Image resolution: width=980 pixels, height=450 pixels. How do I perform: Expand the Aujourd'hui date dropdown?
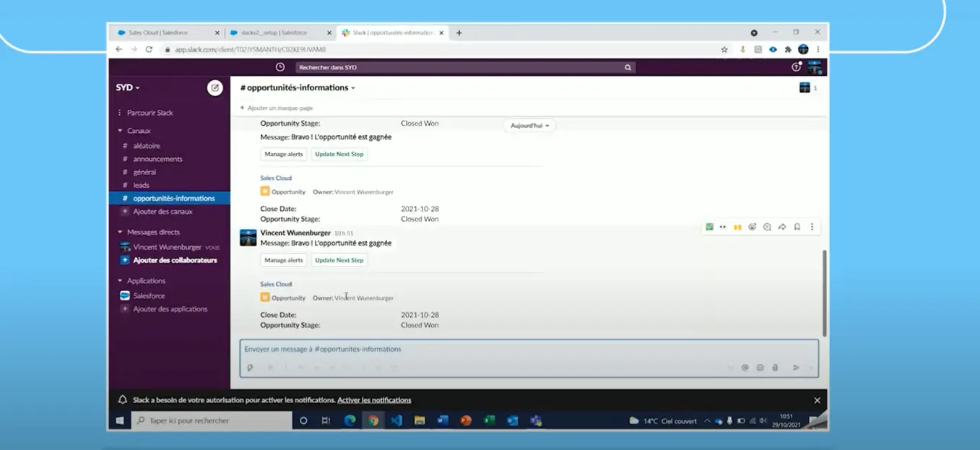click(x=529, y=125)
